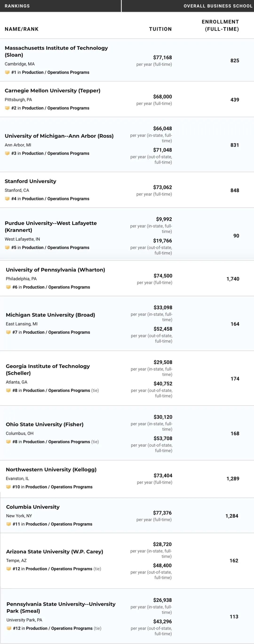Sort by the Tuition column header
Viewport: 254px width, 644px height.
pyautogui.click(x=160, y=29)
